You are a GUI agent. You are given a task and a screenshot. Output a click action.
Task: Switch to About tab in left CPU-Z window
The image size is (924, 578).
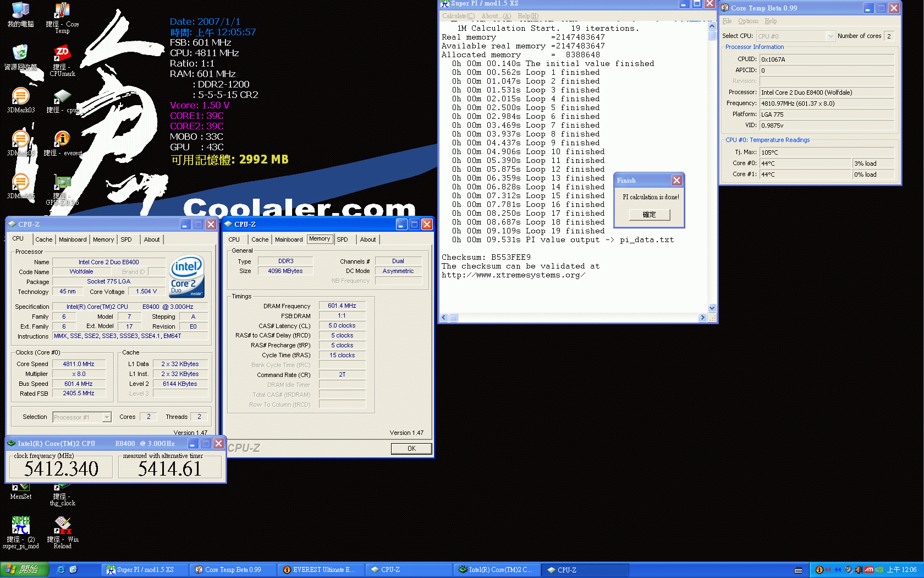152,239
